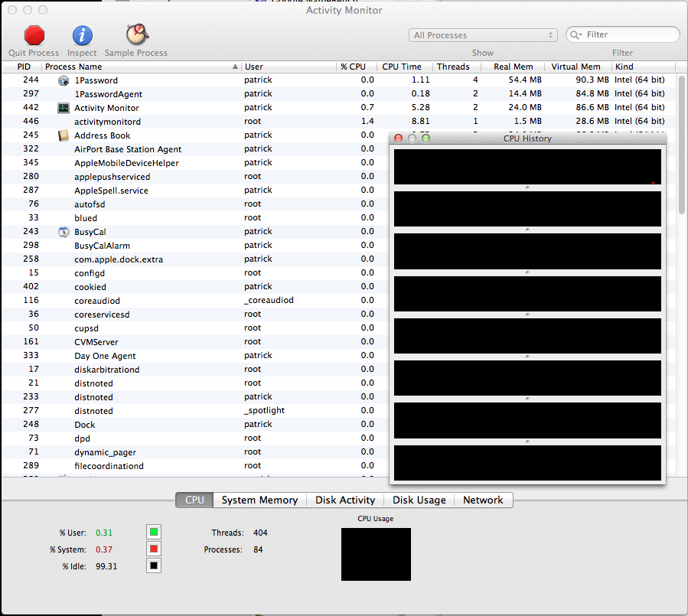This screenshot has width=688, height=616.
Task: Click the 8.81 CPU Time value
Action: coord(420,121)
